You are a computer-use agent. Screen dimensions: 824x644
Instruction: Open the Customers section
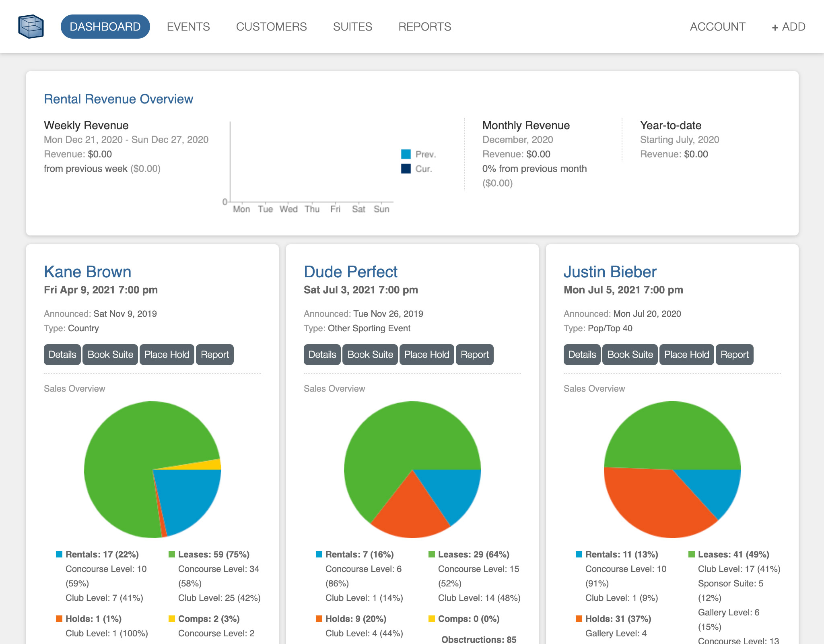click(272, 27)
